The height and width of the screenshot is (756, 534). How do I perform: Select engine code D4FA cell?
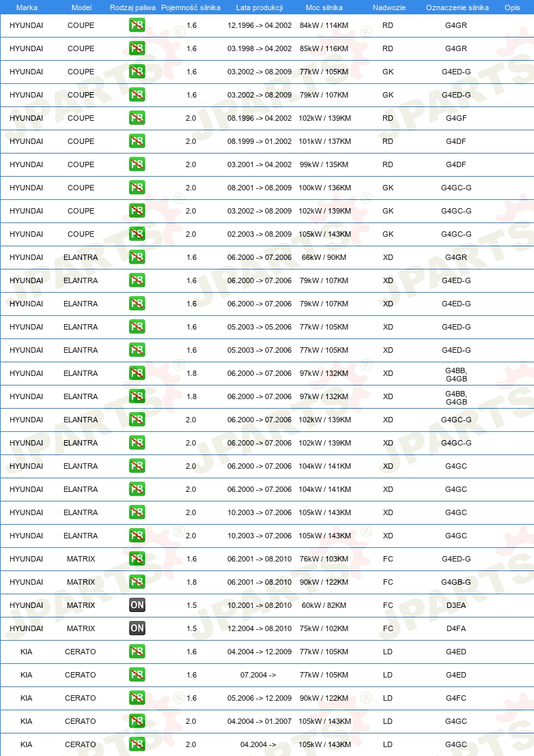456,628
